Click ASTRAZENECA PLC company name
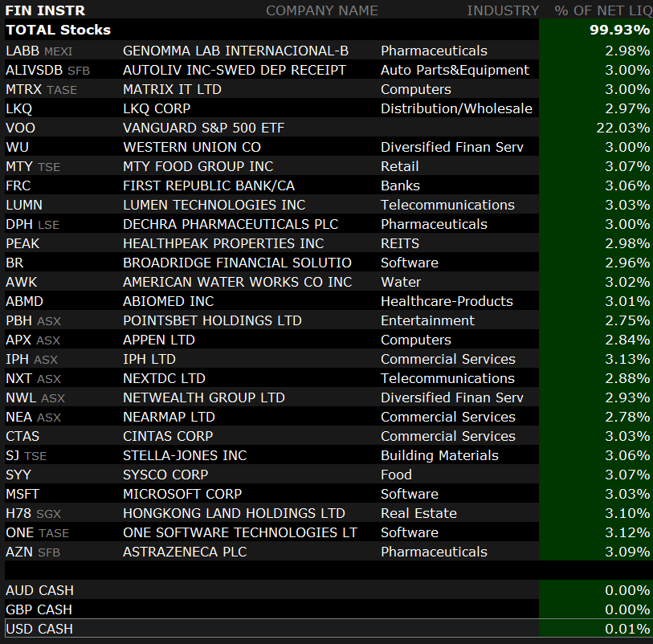Viewport: 653px width, 644px height. pos(185,552)
